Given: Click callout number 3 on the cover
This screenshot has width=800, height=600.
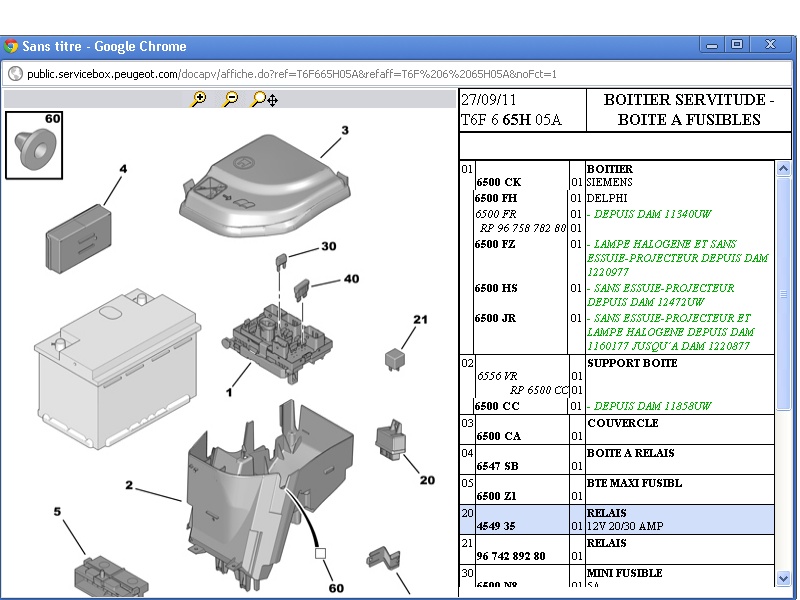Looking at the screenshot, I should [x=345, y=130].
